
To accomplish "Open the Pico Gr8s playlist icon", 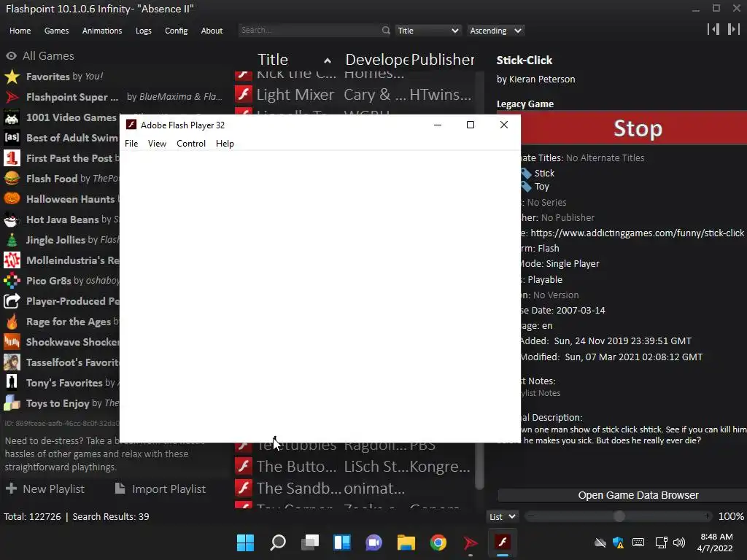I will [x=12, y=281].
